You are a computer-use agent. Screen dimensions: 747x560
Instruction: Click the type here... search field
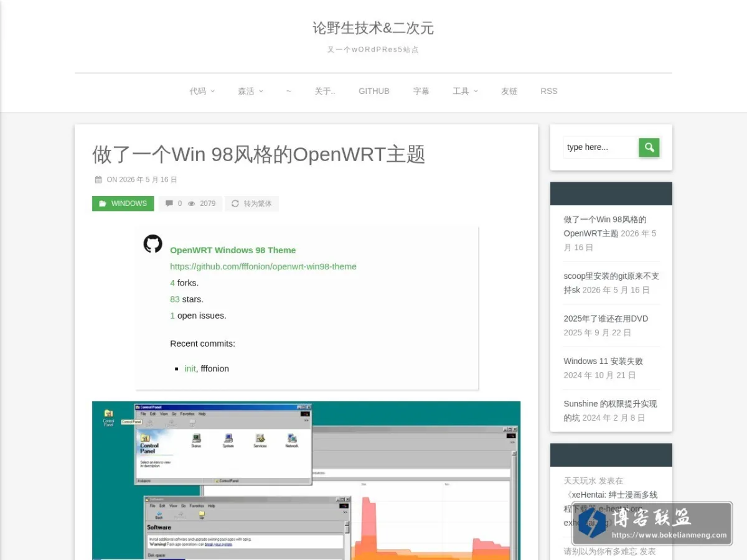point(601,147)
